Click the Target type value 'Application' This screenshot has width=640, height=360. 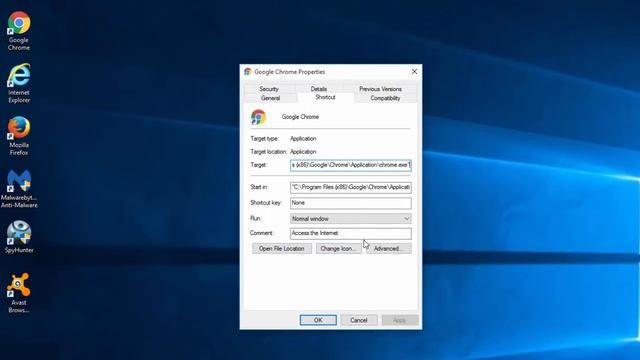click(303, 139)
